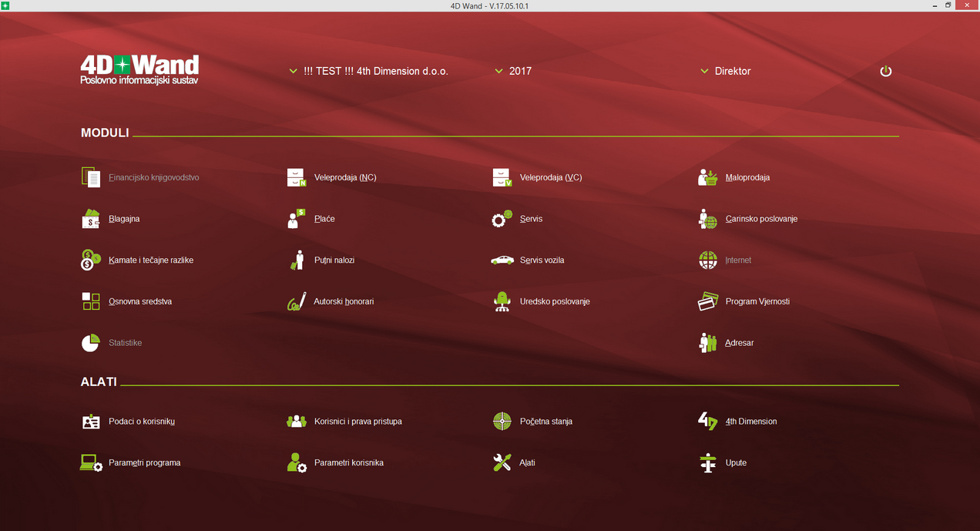Open the Plaće label
The image size is (980, 531).
click(324, 219)
